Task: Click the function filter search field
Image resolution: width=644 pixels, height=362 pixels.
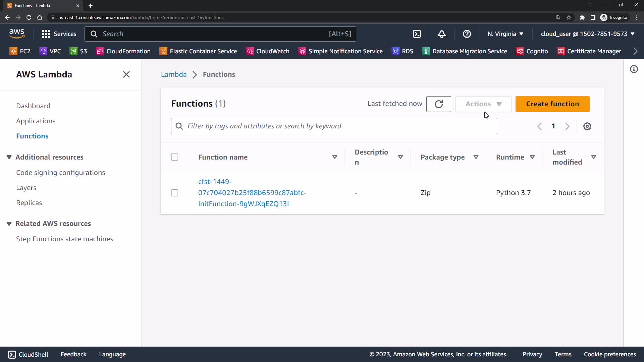Action: (x=334, y=126)
